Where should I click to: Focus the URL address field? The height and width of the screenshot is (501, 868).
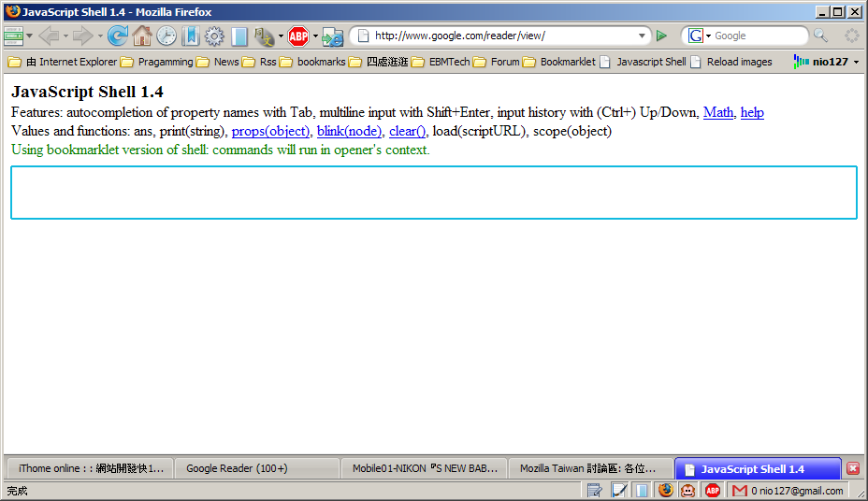(x=502, y=36)
